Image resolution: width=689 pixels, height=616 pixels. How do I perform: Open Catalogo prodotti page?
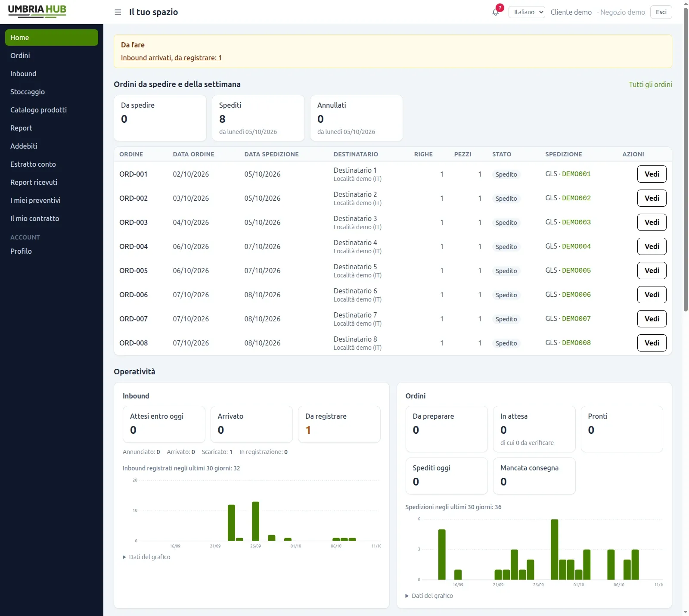click(x=52, y=110)
